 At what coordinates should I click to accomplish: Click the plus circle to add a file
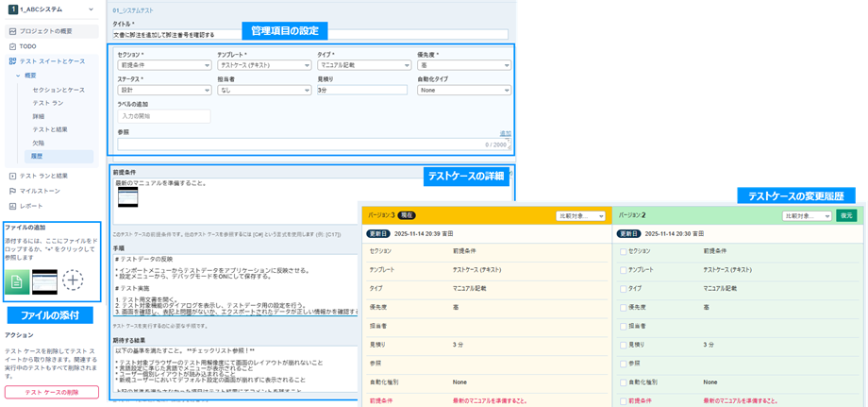tap(73, 280)
